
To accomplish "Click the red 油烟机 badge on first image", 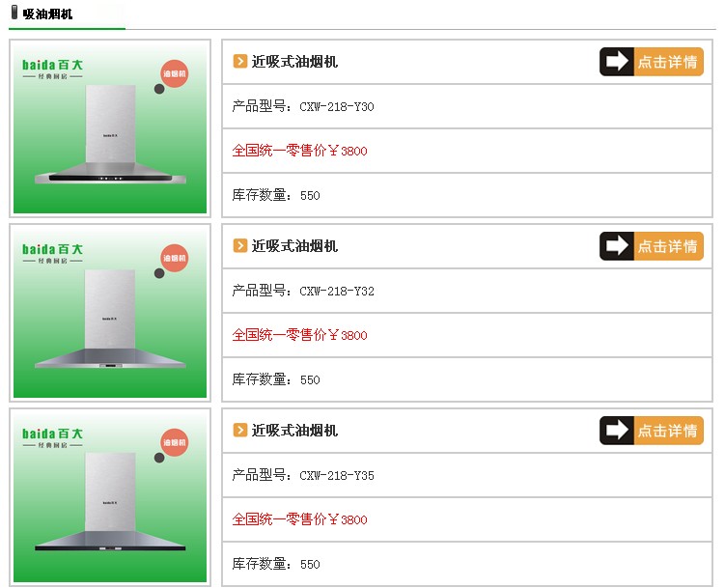I will point(175,73).
